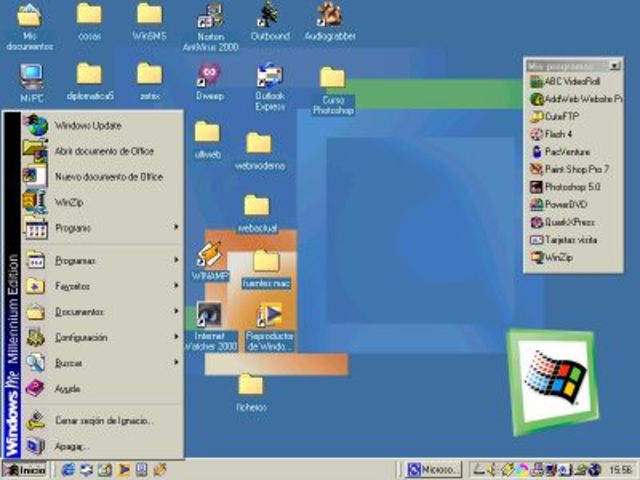Launch the Outbound shortcut icon
The width and height of the screenshot is (640, 480).
[x=270, y=22]
